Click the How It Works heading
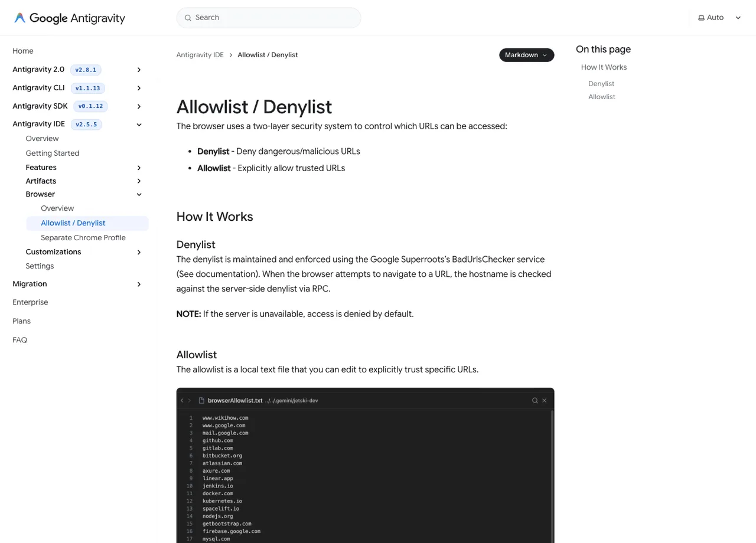The width and height of the screenshot is (756, 543). pyautogui.click(x=215, y=217)
